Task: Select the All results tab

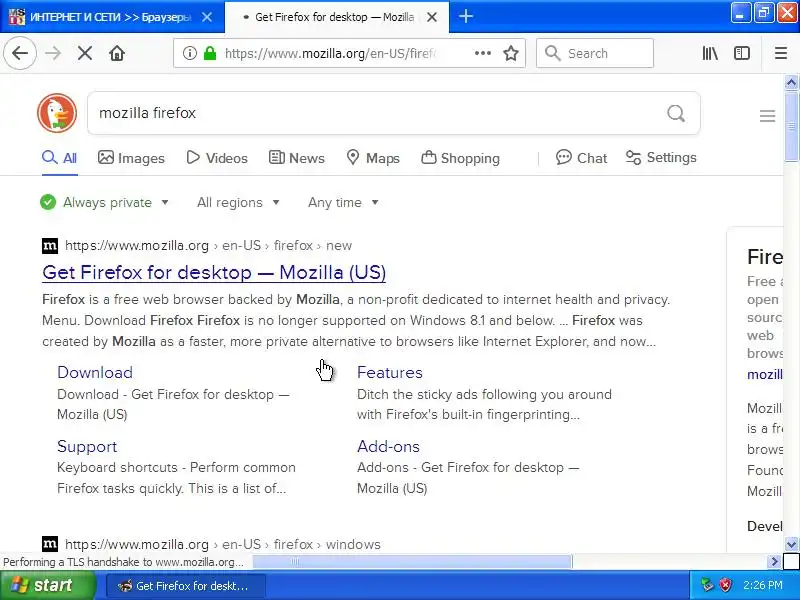Action: tap(59, 158)
